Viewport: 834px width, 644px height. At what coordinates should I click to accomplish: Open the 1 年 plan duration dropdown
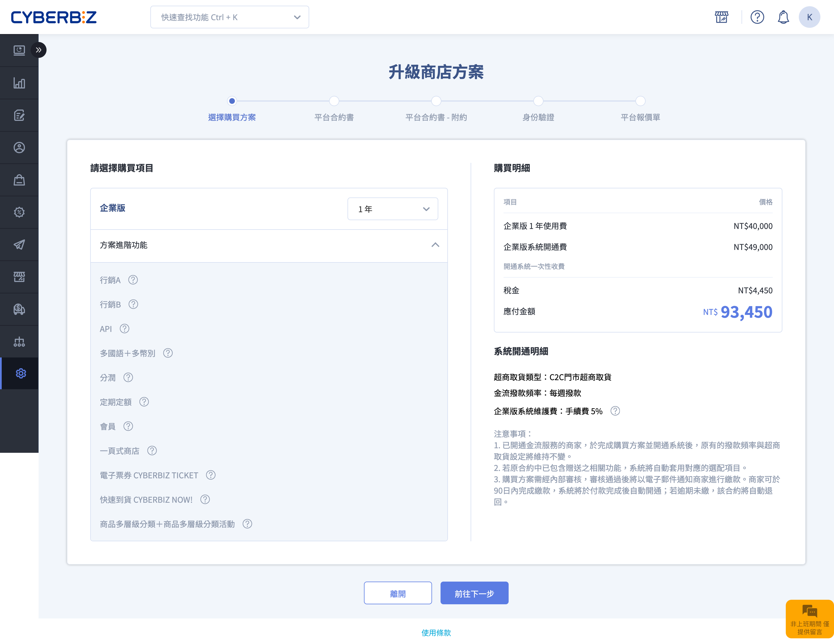pos(393,209)
